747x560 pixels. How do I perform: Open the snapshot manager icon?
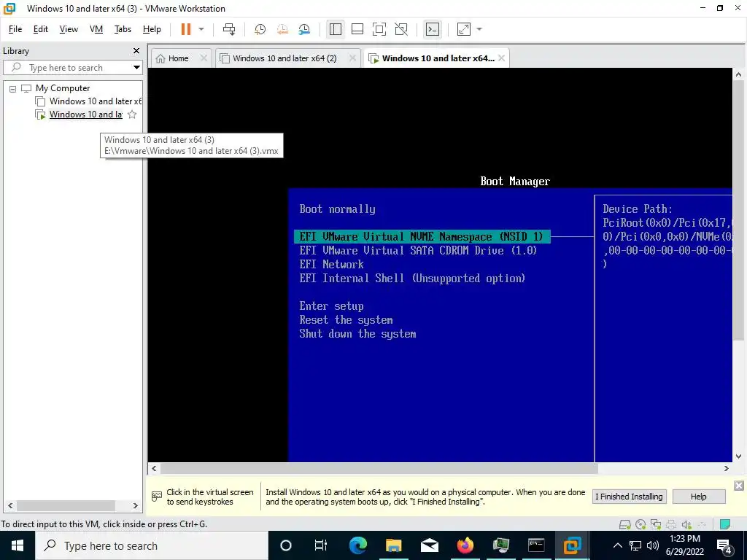[x=304, y=29]
